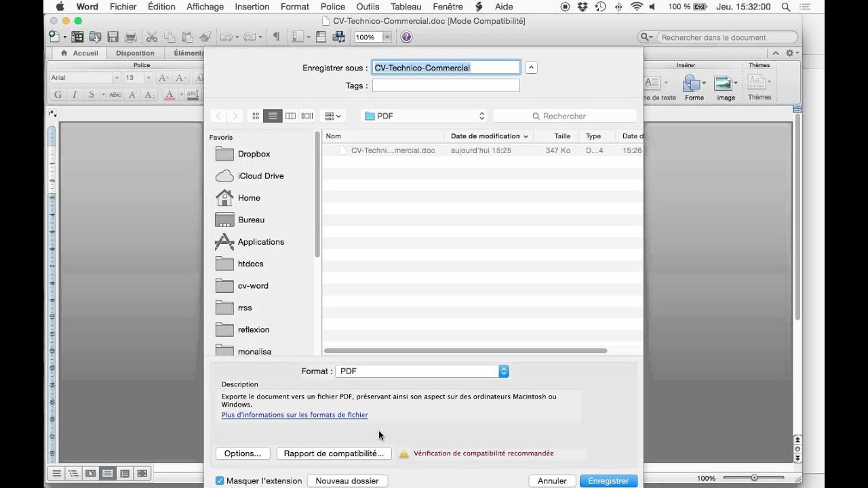The width and height of the screenshot is (868, 488).
Task: Open the Insertion menu
Action: pyautogui.click(x=252, y=7)
